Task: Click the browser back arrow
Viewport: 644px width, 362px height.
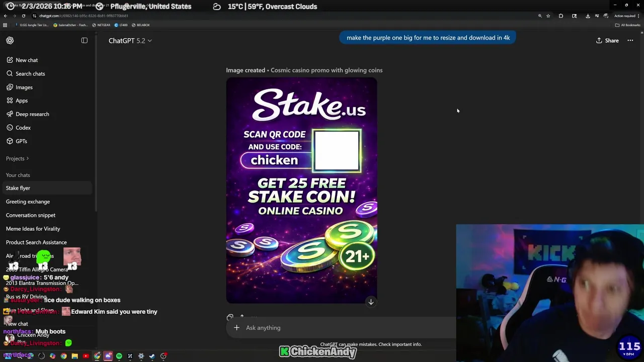Action: 6,16
